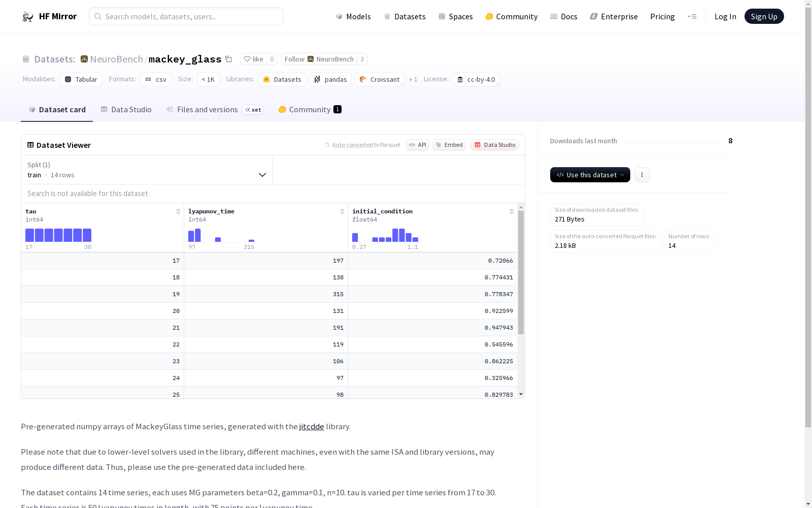Click the API button in Dataset Viewer
The height and width of the screenshot is (508, 812).
pyautogui.click(x=417, y=145)
